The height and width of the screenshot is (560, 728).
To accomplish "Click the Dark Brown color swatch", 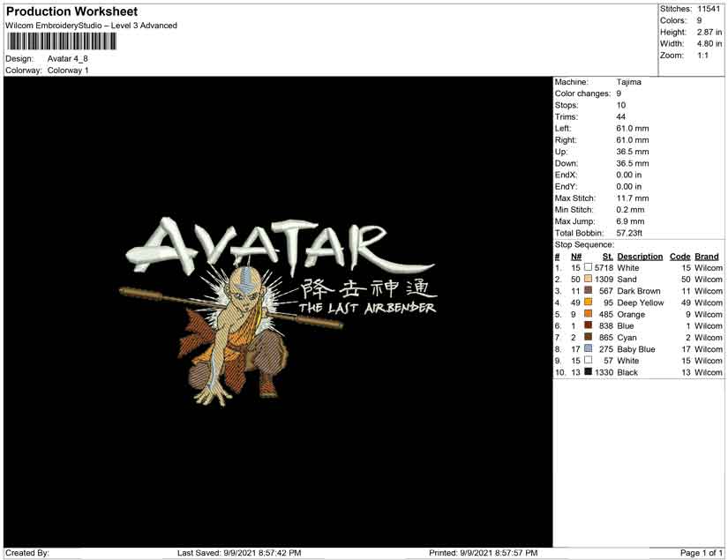I will (x=589, y=290).
